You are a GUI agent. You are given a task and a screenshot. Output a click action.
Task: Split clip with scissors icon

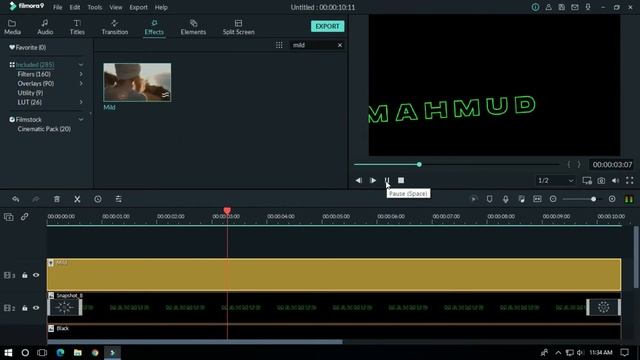click(x=77, y=199)
